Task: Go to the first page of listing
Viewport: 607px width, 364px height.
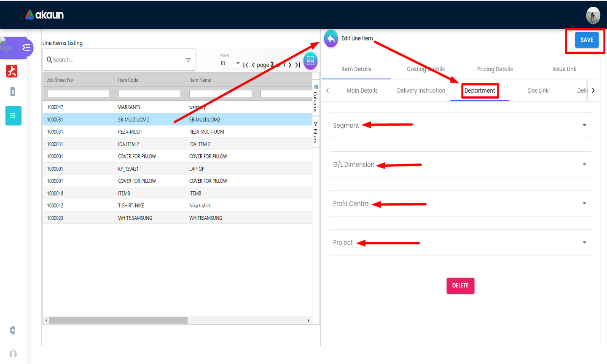Action: point(245,65)
